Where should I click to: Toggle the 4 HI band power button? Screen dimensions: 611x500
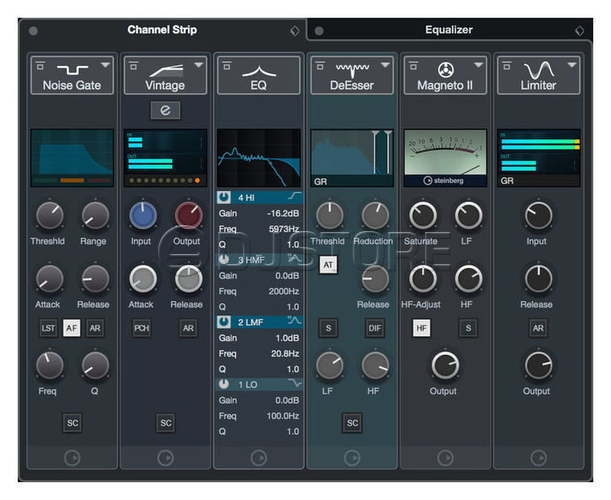point(224,197)
